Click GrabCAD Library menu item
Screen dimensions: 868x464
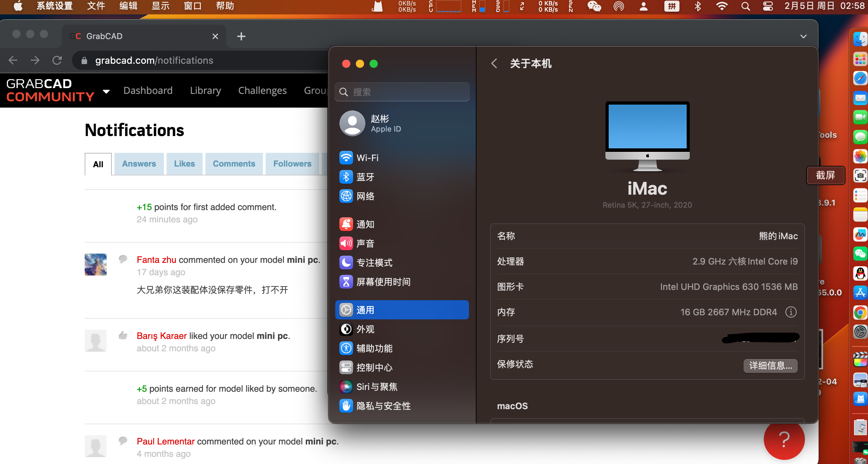206,89
